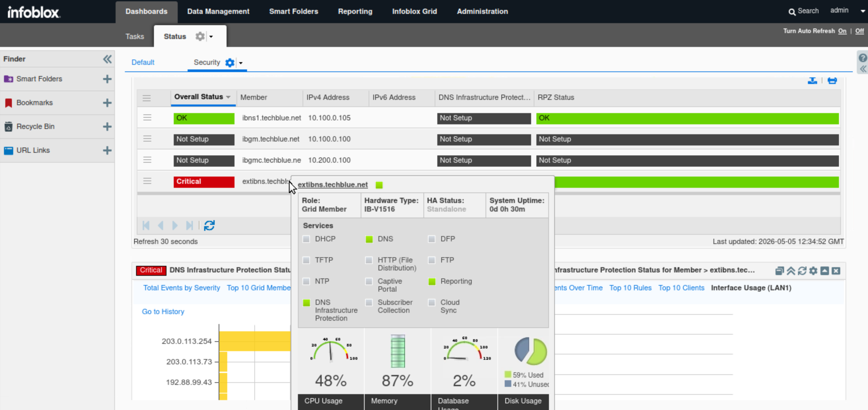Click the DHCP service status box
The width and height of the screenshot is (868, 410).
[306, 239]
